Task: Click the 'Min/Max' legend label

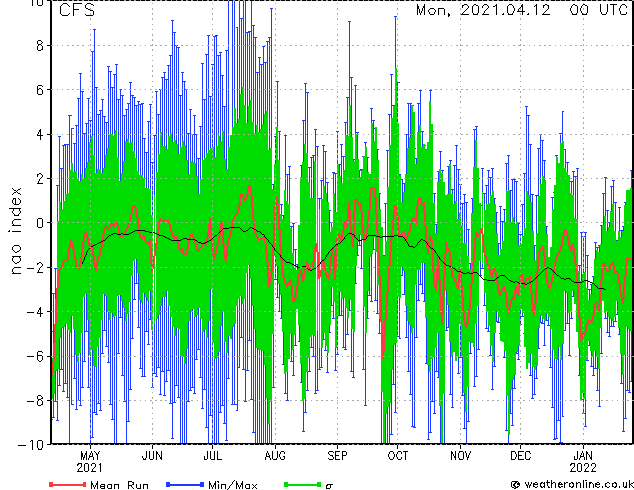Action: [232, 485]
